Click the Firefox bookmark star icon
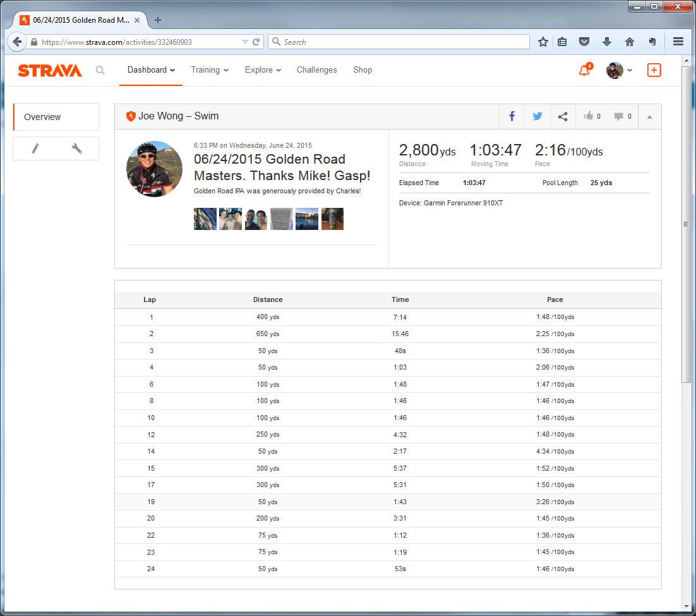This screenshot has height=616, width=696. [x=543, y=42]
